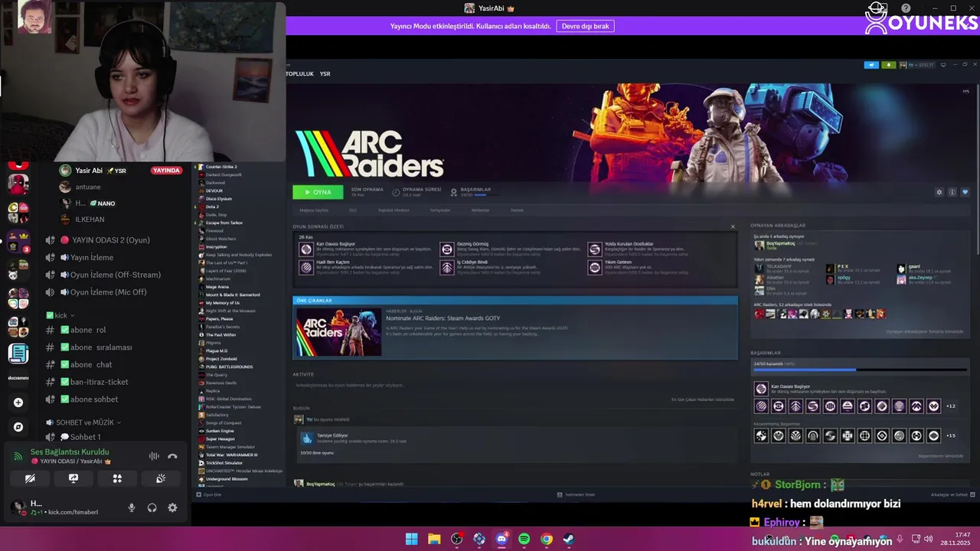Open Spotify from taskbar
The height and width of the screenshot is (551, 980).
(524, 539)
